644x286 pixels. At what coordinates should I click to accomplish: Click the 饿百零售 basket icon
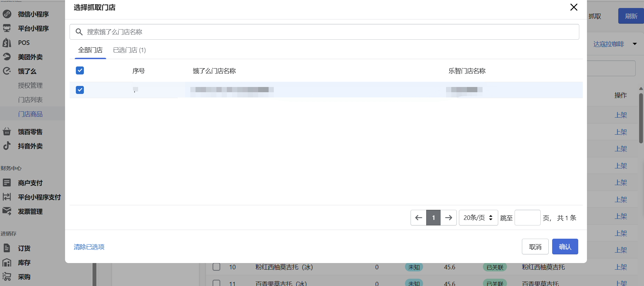click(7, 132)
